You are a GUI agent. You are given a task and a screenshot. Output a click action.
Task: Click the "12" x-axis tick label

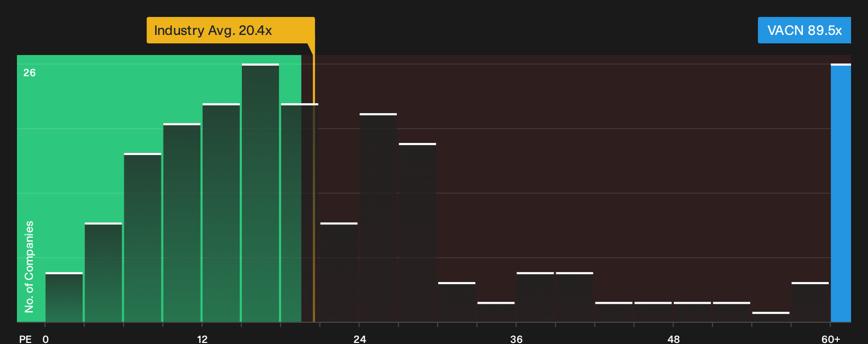pyautogui.click(x=202, y=339)
